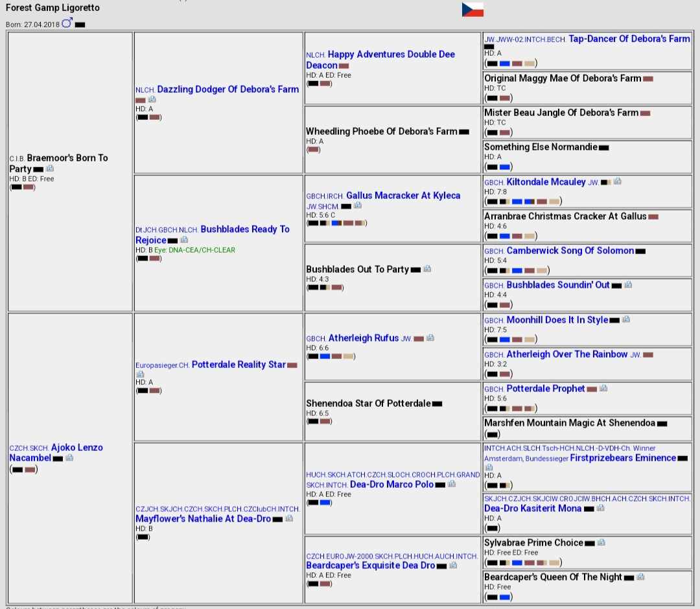Image resolution: width=700 pixels, height=609 pixels.
Task: Open Dea-Dro Marco Polo link
Action: point(391,485)
